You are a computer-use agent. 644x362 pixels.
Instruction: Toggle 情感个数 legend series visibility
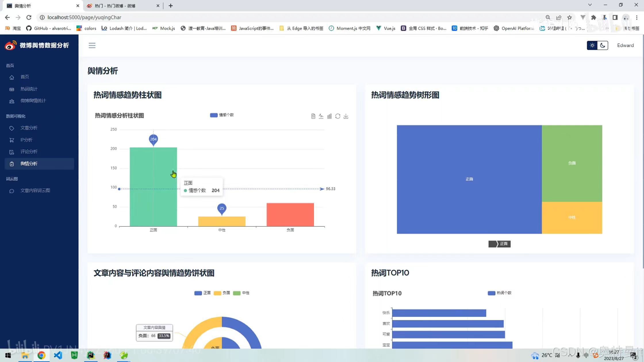222,115
